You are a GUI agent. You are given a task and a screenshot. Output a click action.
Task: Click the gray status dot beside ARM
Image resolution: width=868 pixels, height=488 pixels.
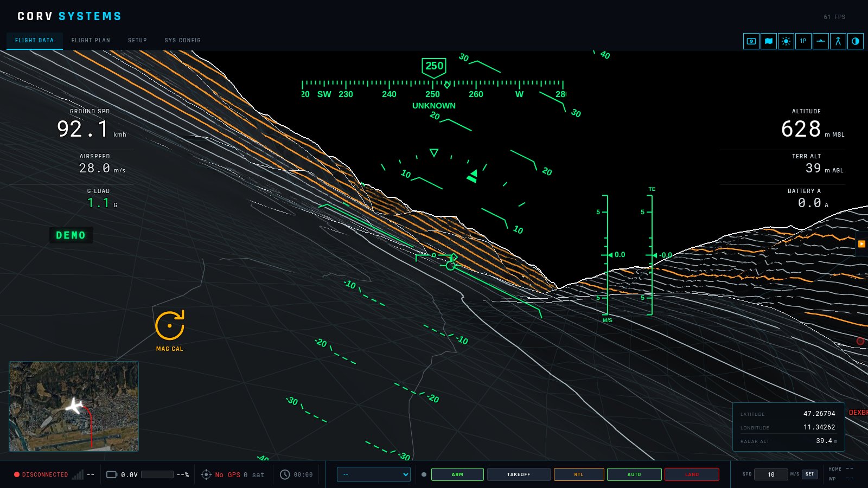click(x=424, y=474)
